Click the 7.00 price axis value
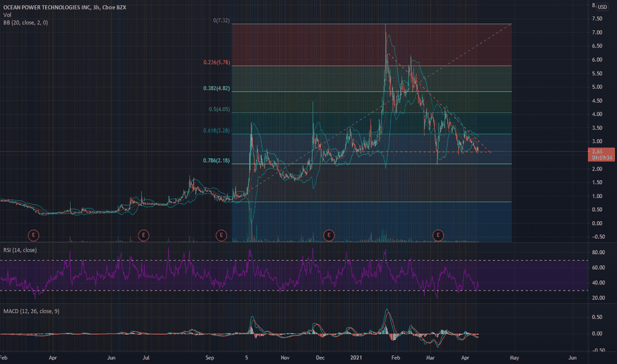 point(597,32)
